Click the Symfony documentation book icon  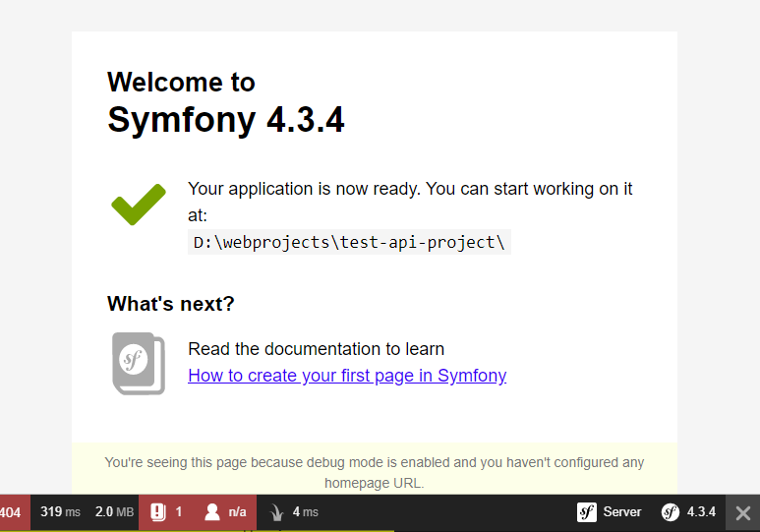[138, 363]
